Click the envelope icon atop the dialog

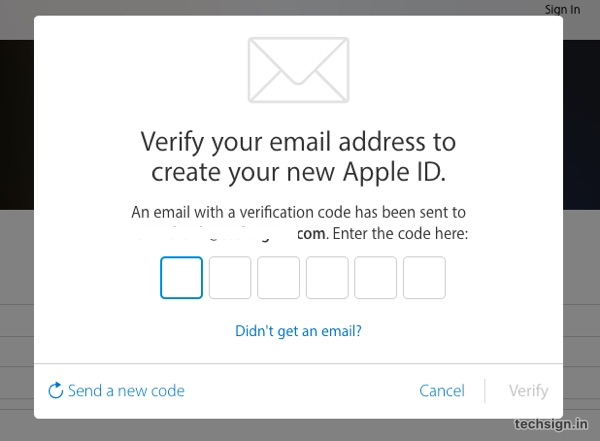(298, 70)
